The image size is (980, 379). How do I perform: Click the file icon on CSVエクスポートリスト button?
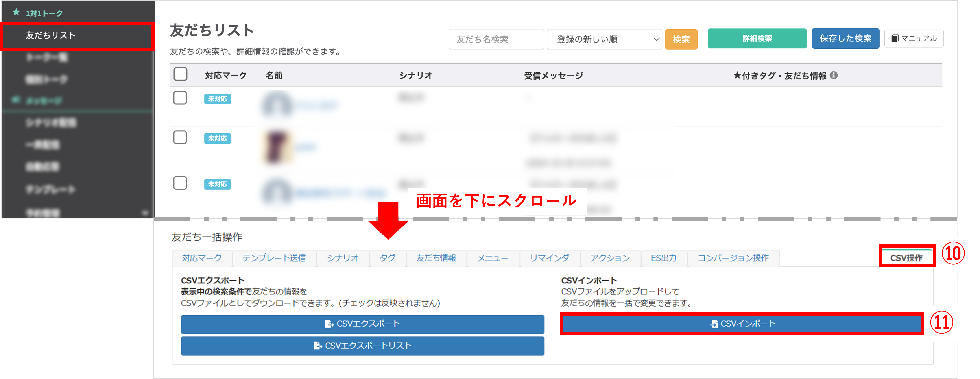click(317, 346)
